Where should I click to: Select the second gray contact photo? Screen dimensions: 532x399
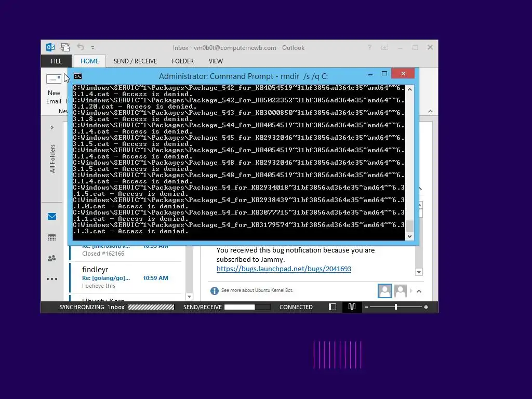click(401, 291)
